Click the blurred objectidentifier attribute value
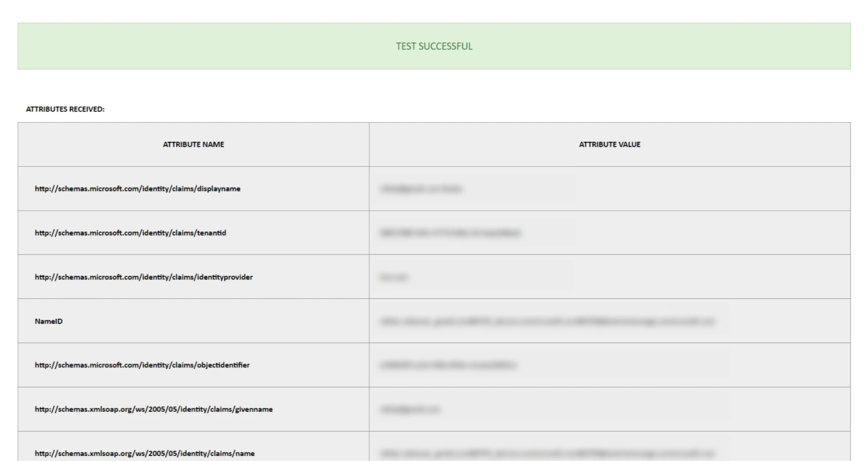Image resolution: width=868 pixels, height=461 pixels. click(x=448, y=365)
